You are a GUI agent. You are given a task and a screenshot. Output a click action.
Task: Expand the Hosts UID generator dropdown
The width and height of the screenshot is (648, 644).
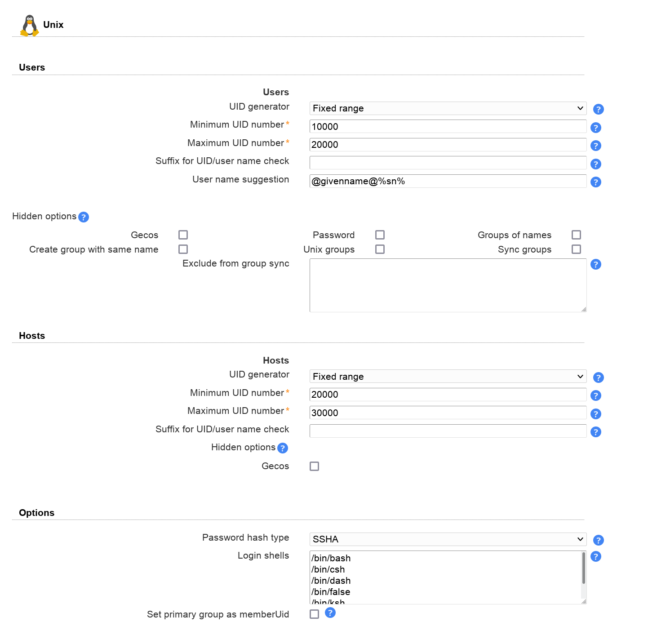[x=448, y=377]
